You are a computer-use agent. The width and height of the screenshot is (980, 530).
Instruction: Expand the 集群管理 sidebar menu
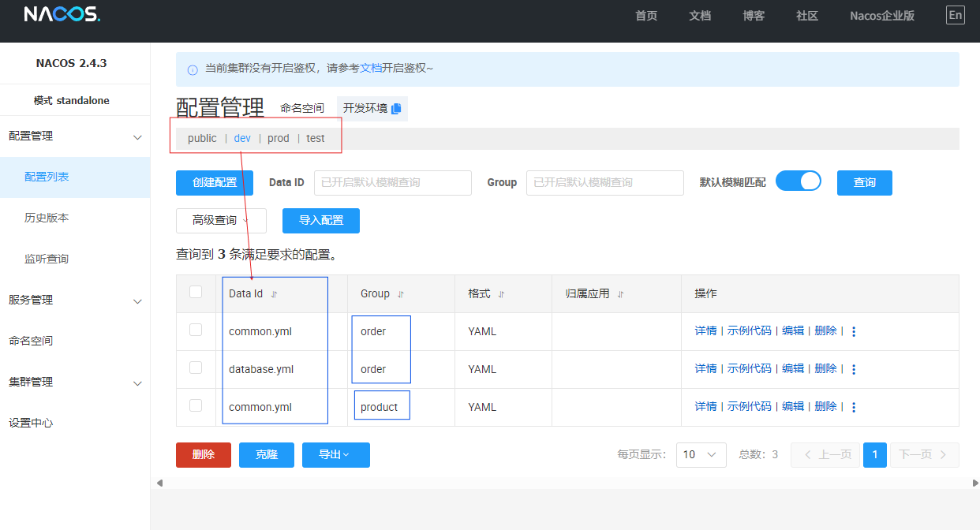click(75, 383)
